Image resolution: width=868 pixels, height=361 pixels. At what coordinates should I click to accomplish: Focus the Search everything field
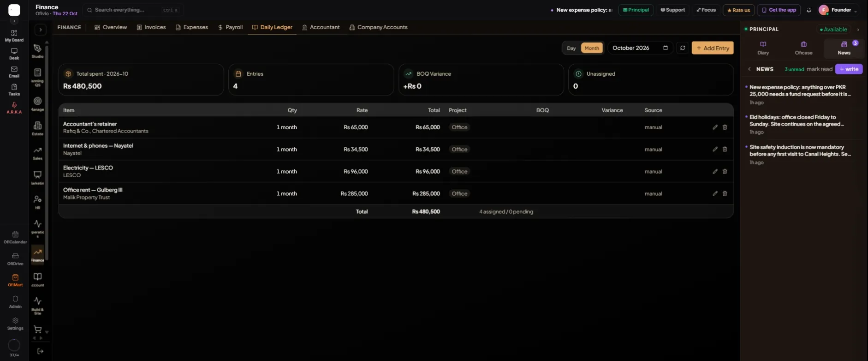coord(133,10)
